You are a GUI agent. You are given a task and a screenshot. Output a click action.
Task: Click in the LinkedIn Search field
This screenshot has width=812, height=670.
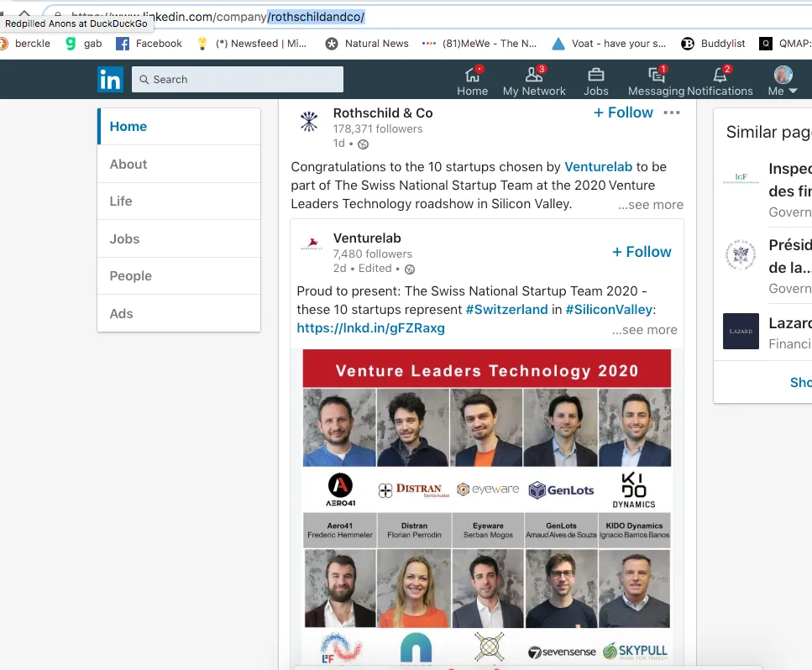[238, 79]
